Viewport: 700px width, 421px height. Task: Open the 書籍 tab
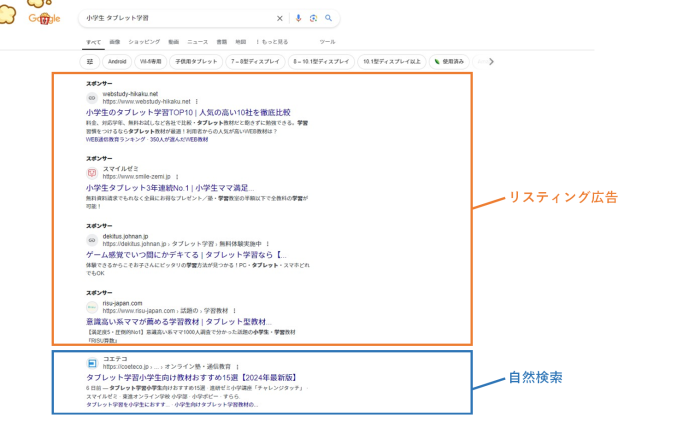click(222, 42)
